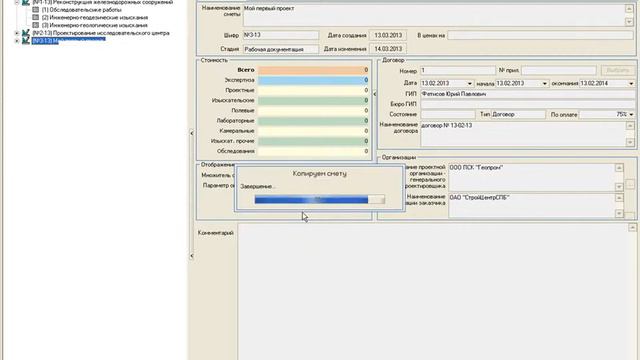This screenshot has height=360, width=640.
Task: Click the Камеральные cost field
Action: coord(313,131)
